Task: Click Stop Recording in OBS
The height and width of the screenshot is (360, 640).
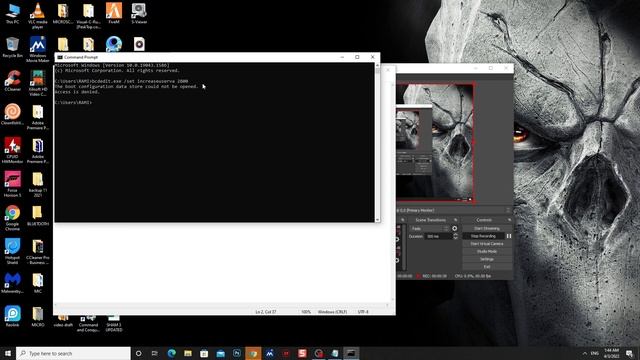Action: tap(483, 236)
